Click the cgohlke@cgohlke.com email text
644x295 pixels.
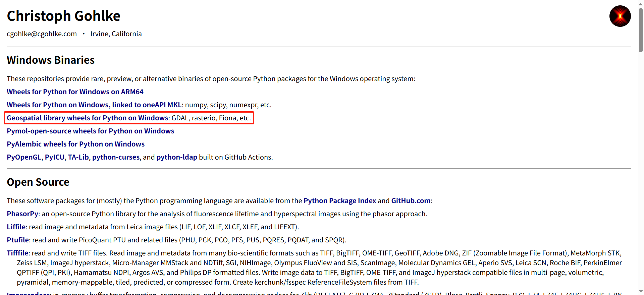pos(42,34)
